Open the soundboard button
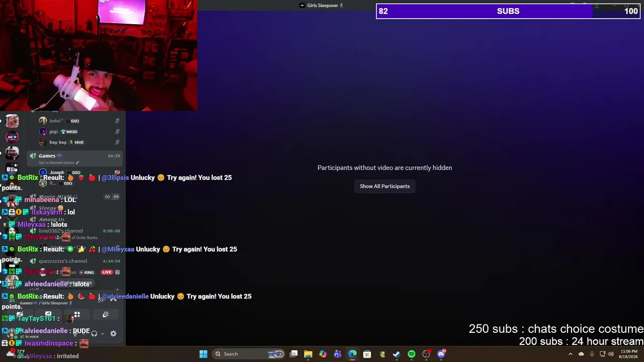The image size is (644, 362). (x=106, y=315)
